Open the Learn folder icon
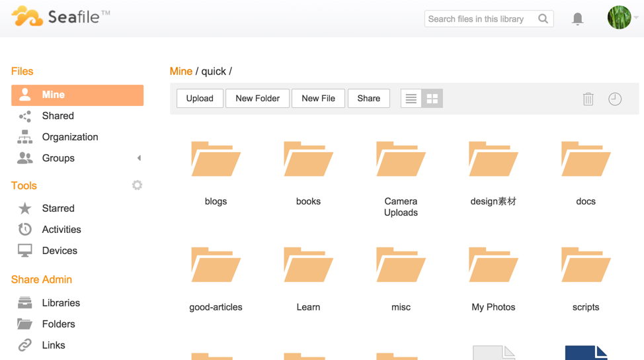 [309, 265]
